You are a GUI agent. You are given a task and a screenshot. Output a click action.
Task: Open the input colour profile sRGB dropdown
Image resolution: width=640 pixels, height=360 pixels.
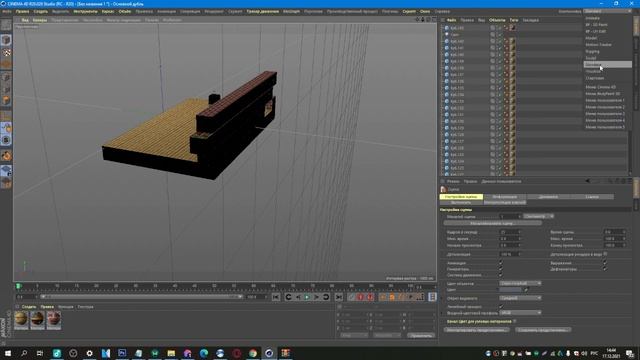point(520,313)
